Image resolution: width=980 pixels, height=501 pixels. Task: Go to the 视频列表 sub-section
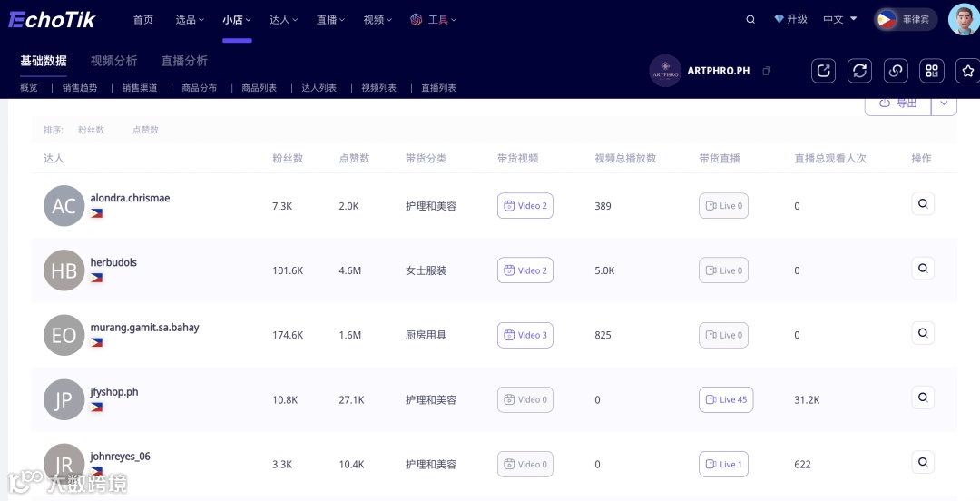[x=378, y=88]
